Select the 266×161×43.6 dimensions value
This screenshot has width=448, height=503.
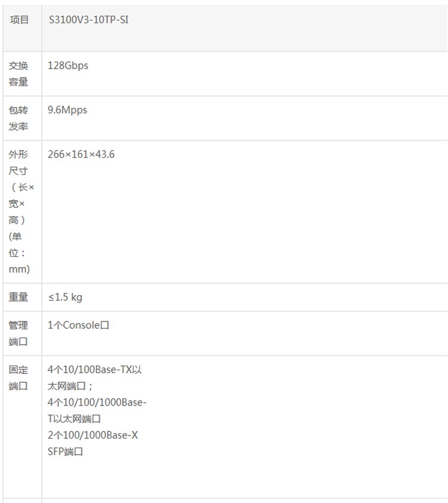tap(81, 154)
